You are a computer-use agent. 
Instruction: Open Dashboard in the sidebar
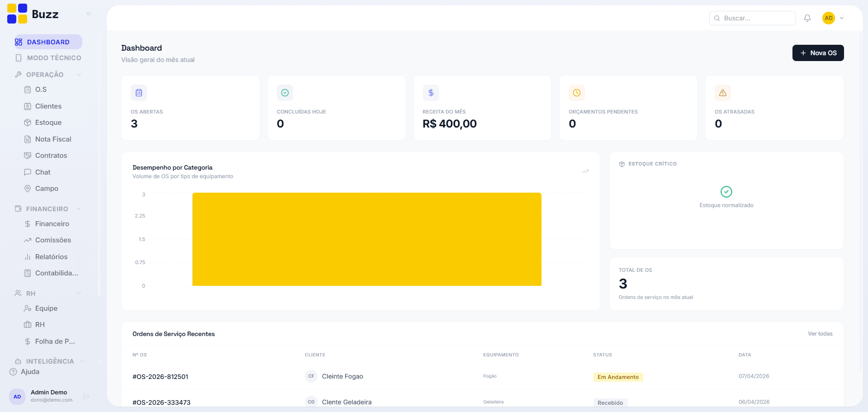(48, 42)
